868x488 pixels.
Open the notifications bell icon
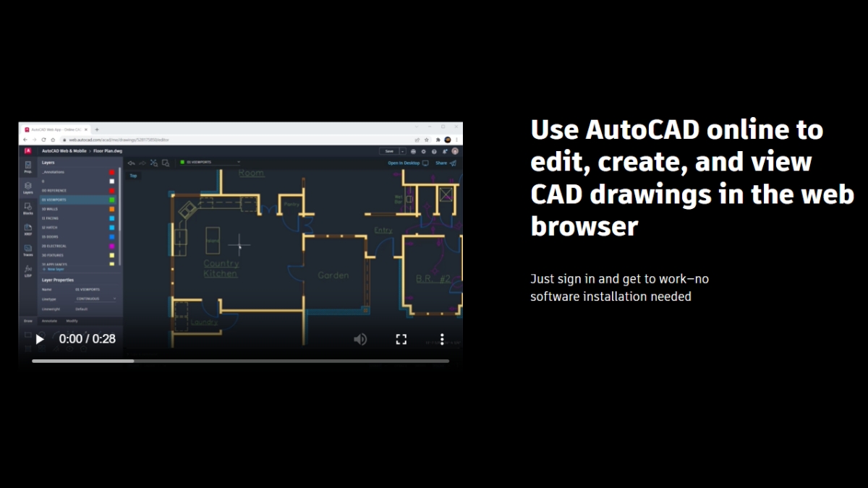click(x=444, y=151)
